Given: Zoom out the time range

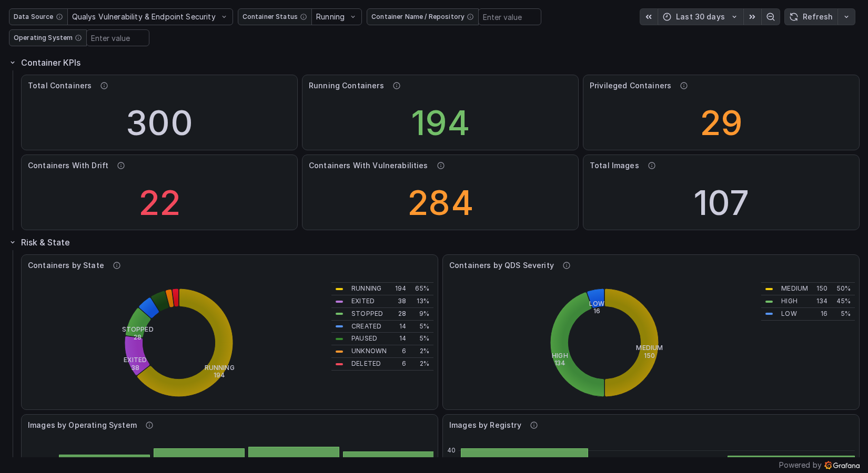Looking at the screenshot, I should tap(771, 17).
